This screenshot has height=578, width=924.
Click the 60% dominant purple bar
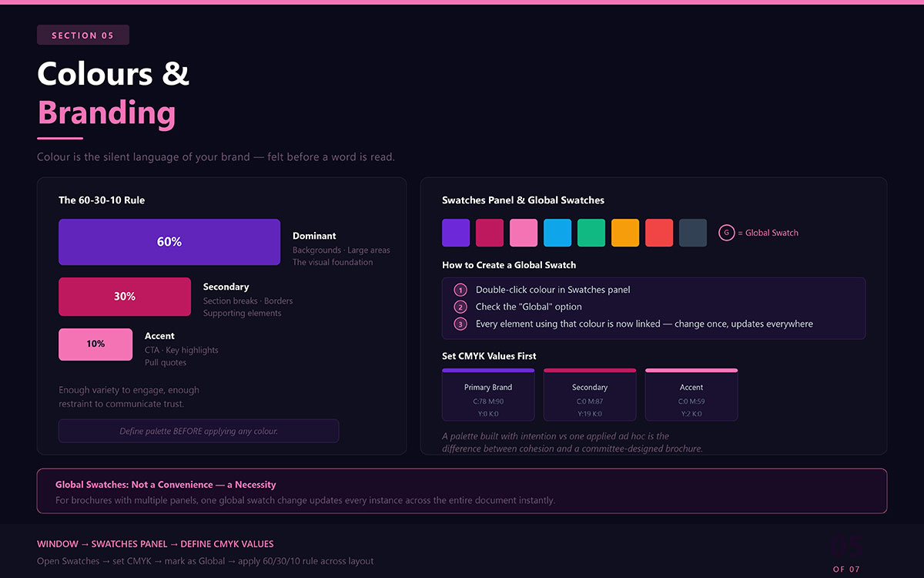point(169,242)
